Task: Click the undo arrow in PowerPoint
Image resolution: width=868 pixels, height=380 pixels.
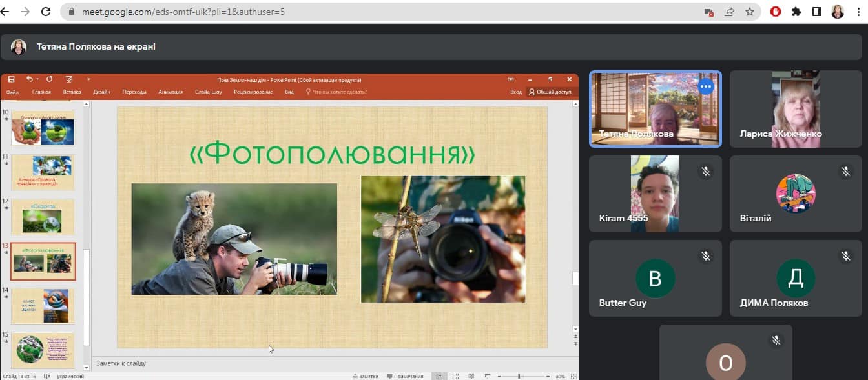Action: (29, 79)
